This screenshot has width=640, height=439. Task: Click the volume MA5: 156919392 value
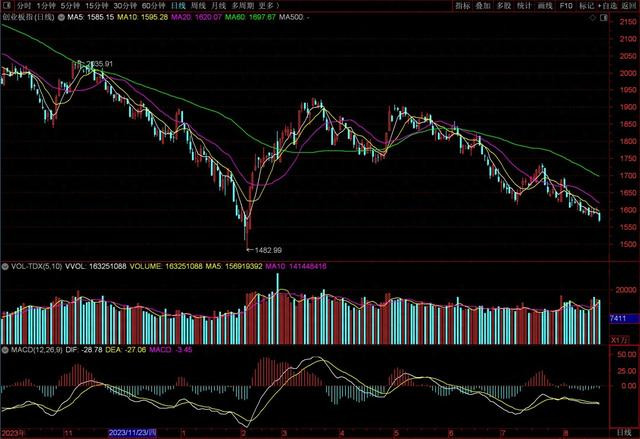pyautogui.click(x=234, y=266)
